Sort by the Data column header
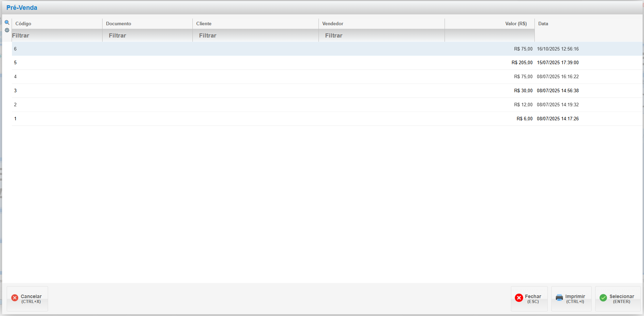Viewport: 644px width, 316px height. coord(543,23)
